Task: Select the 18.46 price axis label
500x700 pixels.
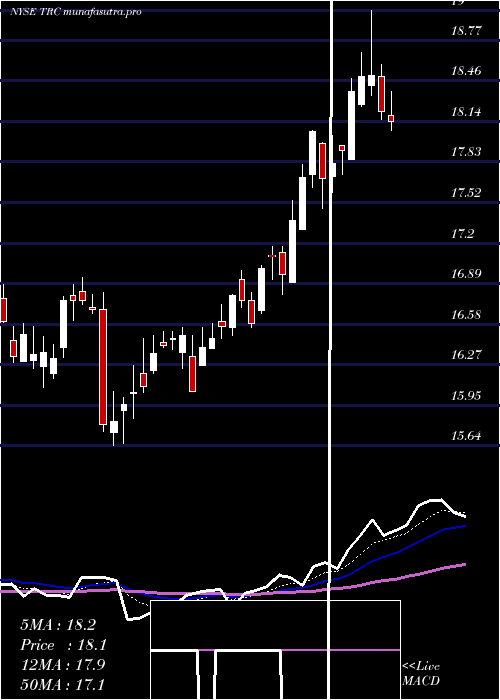Action: pyautogui.click(x=467, y=71)
